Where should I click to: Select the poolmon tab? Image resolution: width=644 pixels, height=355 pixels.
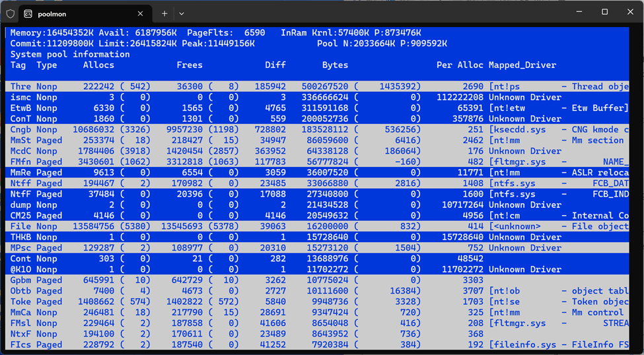[85, 14]
